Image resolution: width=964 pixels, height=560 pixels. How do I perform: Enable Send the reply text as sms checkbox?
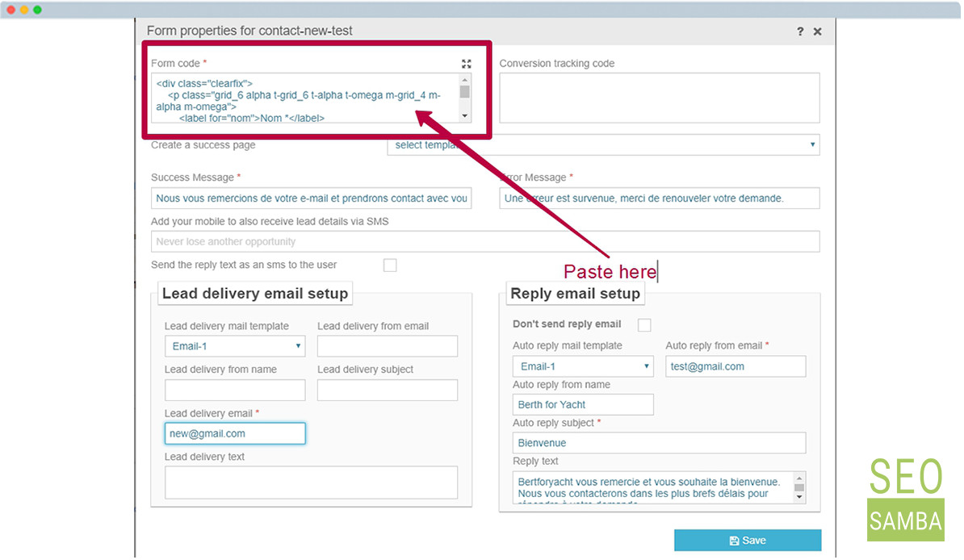tap(390, 265)
